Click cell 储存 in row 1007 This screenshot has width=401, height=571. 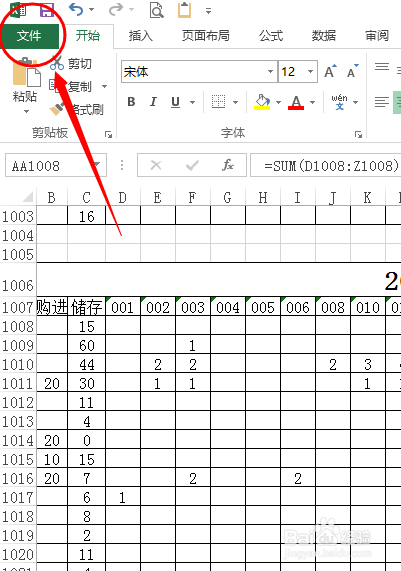87,307
